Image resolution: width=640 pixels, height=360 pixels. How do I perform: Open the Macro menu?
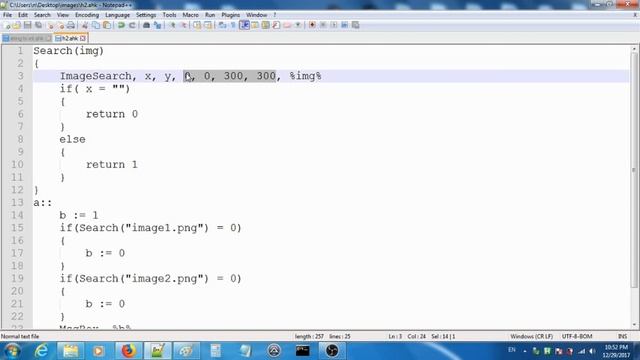tap(190, 15)
